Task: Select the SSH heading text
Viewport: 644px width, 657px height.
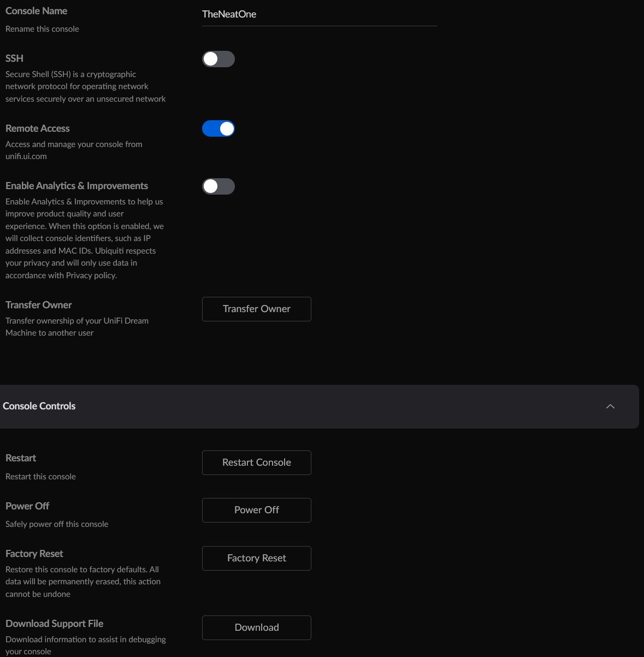Action: point(14,58)
